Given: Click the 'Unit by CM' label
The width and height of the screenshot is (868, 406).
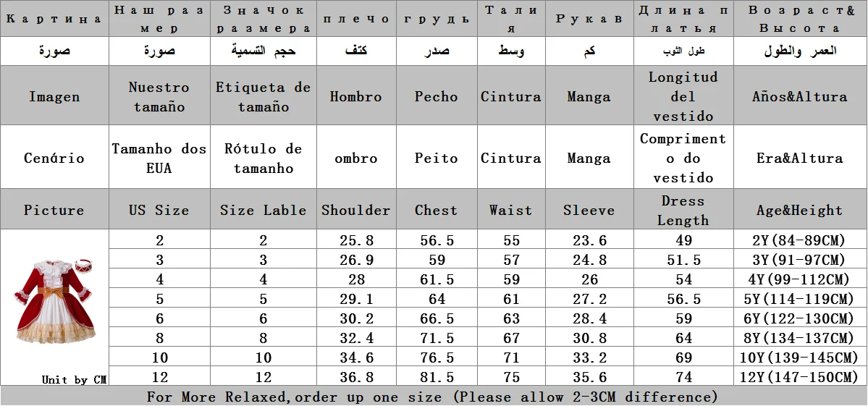Looking at the screenshot, I should point(74,379).
